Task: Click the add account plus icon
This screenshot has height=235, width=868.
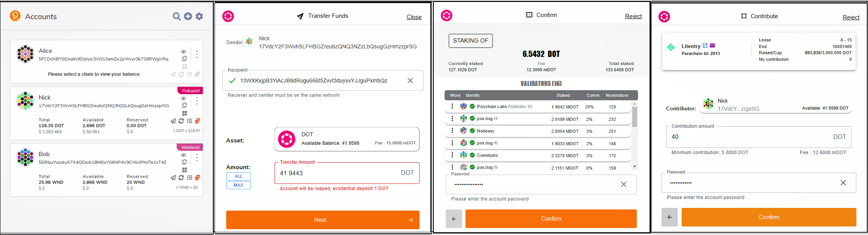Action: pyautogui.click(x=188, y=16)
